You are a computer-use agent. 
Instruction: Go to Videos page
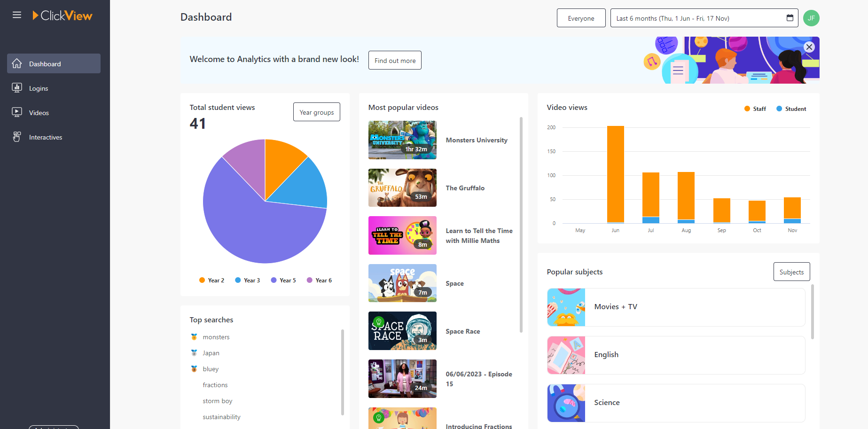point(54,112)
